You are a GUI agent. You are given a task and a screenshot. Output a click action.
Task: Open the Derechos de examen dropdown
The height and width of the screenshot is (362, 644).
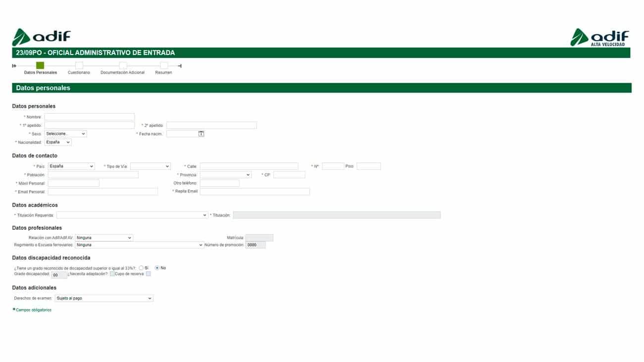[x=104, y=299]
